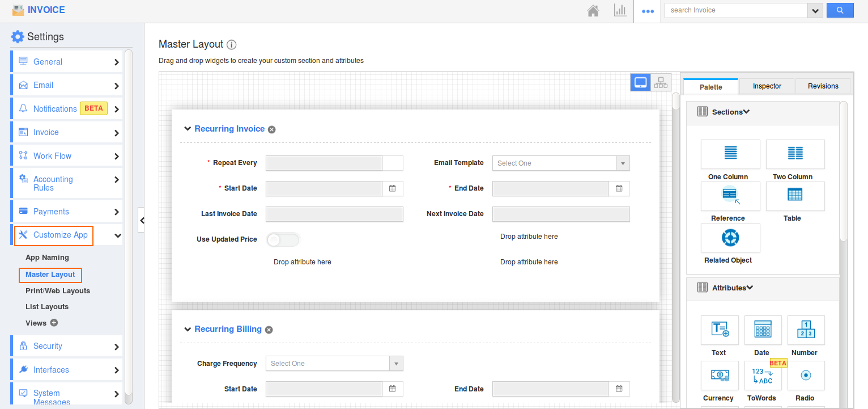
Task: Open the search Invoice dropdown arrow
Action: 815,10
